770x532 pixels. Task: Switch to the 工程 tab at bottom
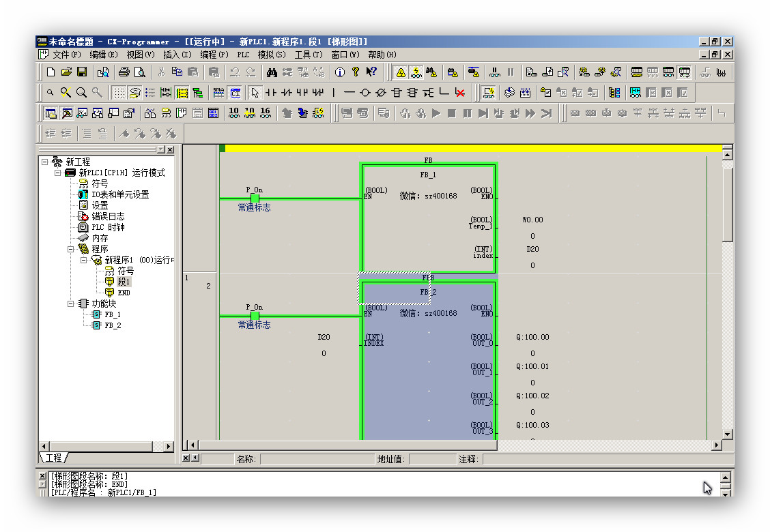(53, 458)
